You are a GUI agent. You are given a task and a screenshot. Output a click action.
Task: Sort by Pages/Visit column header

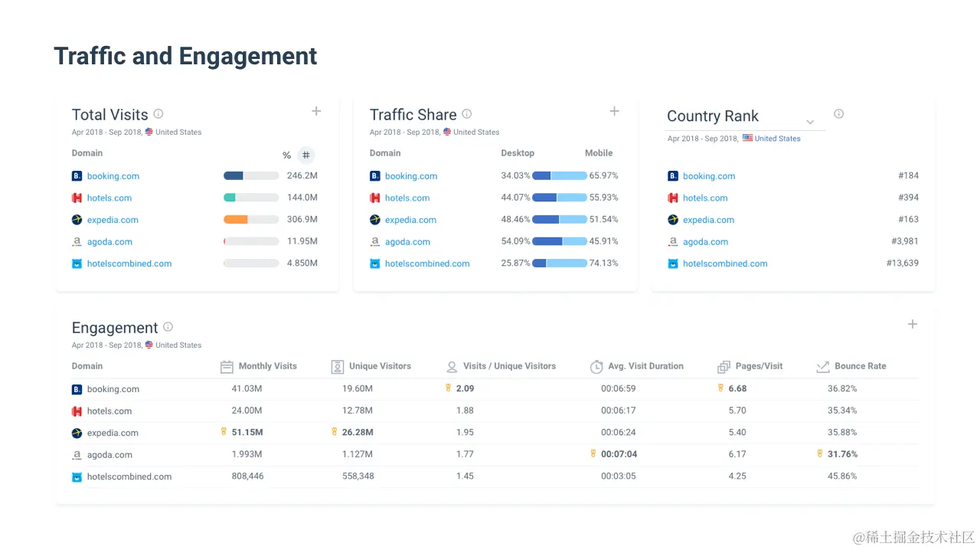pos(759,366)
